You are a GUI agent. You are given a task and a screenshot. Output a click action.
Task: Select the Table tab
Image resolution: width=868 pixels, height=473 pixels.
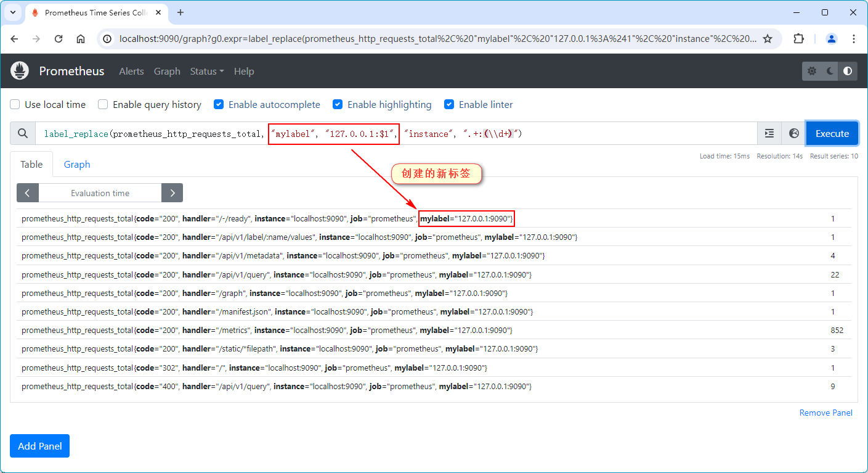[x=31, y=164]
